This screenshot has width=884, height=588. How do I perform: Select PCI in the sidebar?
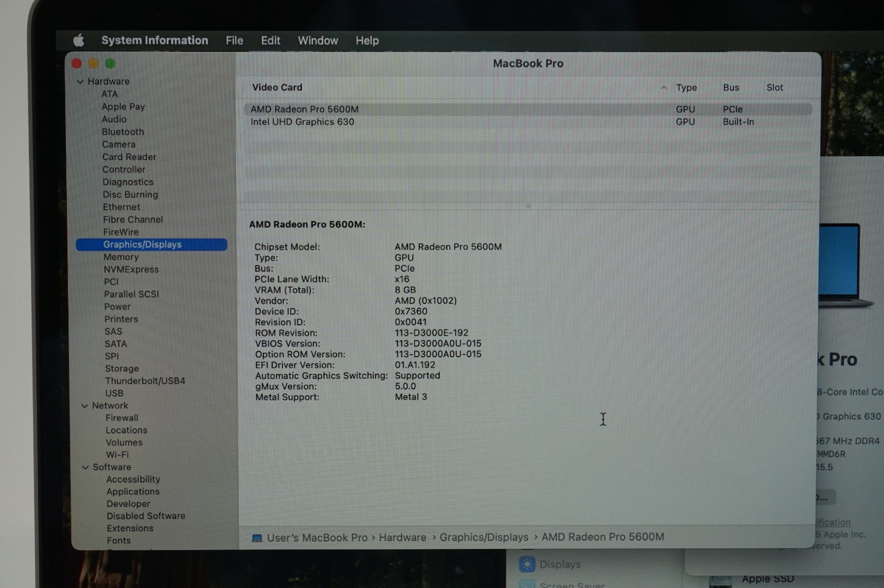pyautogui.click(x=111, y=282)
